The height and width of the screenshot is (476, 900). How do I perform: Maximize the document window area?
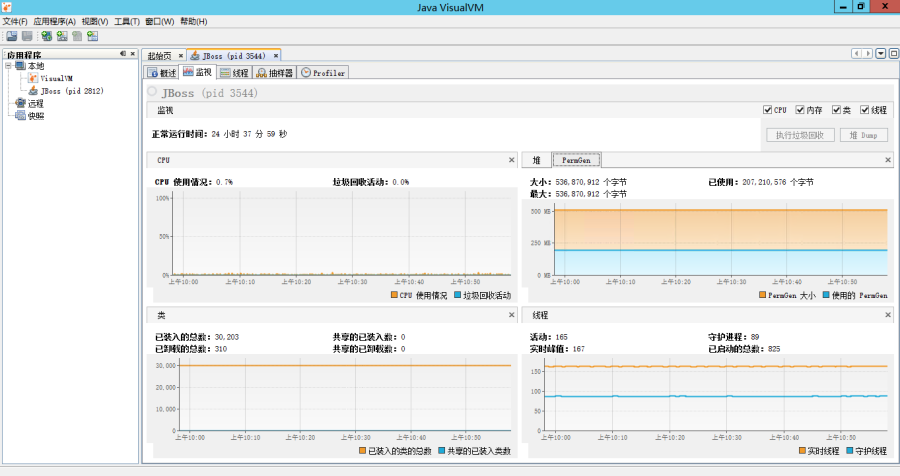(894, 53)
